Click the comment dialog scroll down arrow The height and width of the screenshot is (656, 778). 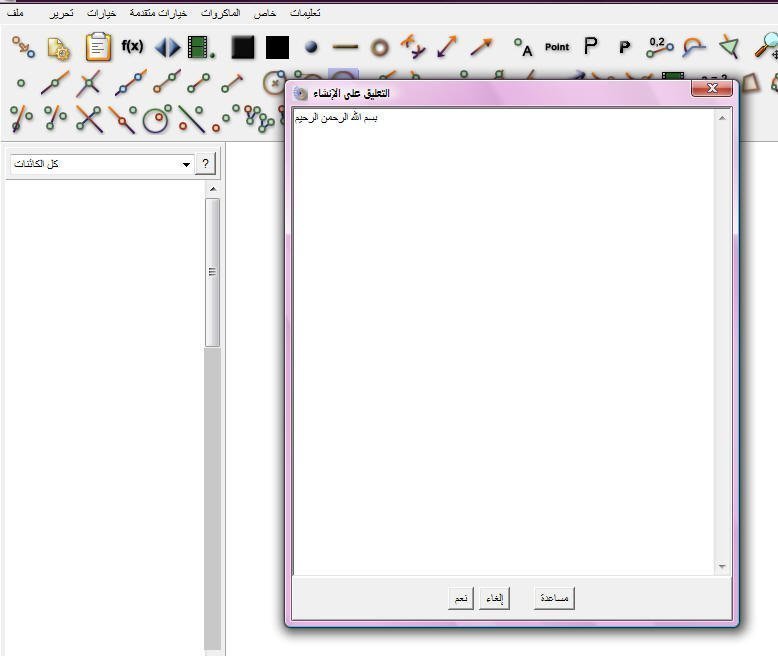coord(722,566)
